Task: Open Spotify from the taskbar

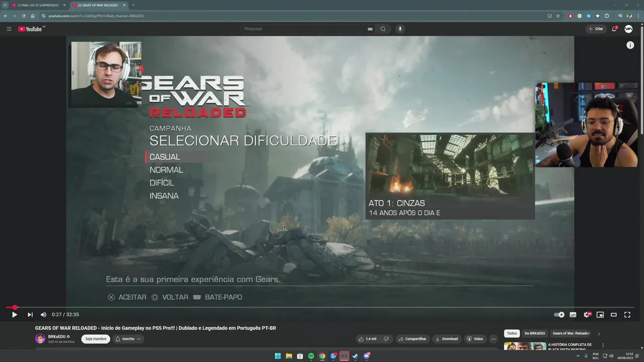Action: tap(311, 356)
